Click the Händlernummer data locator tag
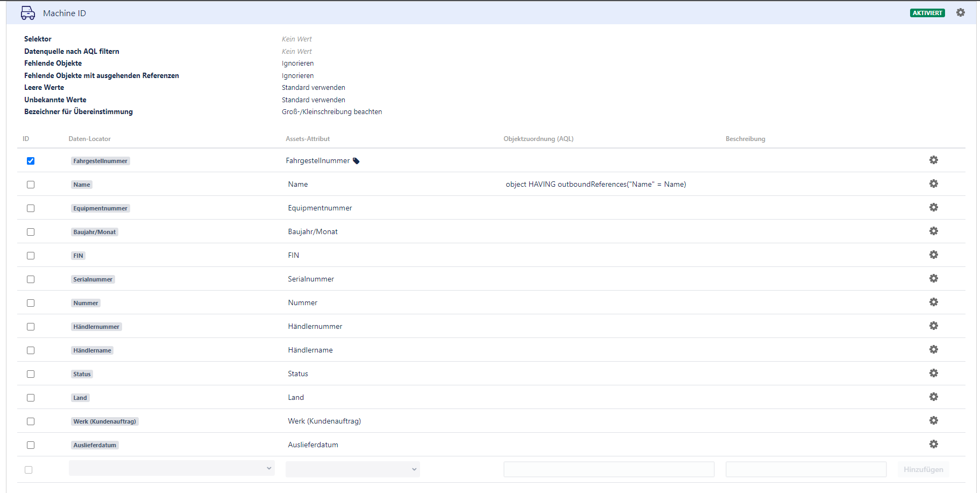The width and height of the screenshot is (980, 493). 96,327
